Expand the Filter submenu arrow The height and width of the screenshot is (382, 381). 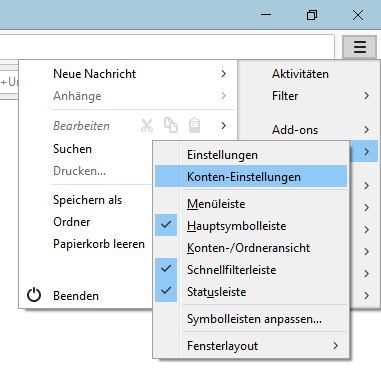click(x=367, y=96)
